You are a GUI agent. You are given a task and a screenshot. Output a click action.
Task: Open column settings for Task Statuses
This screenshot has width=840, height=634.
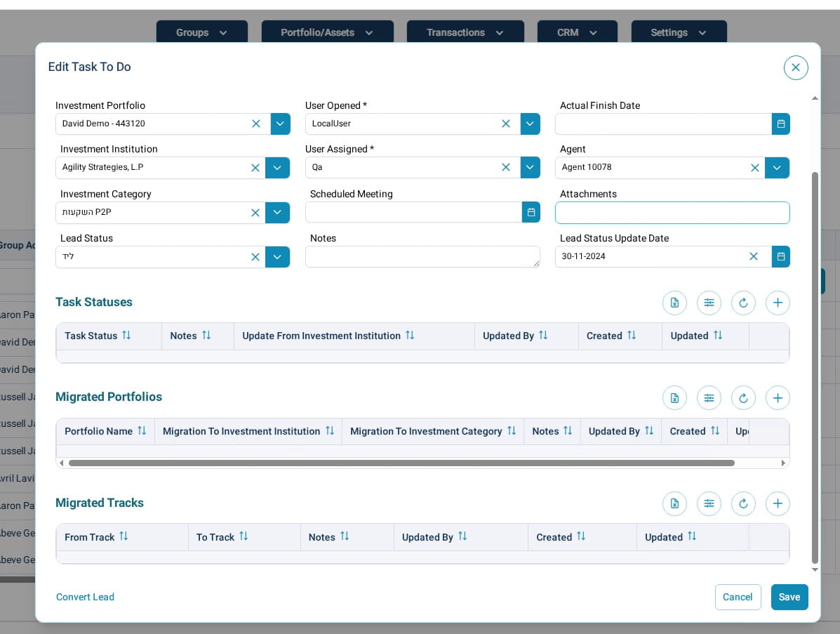click(x=709, y=303)
